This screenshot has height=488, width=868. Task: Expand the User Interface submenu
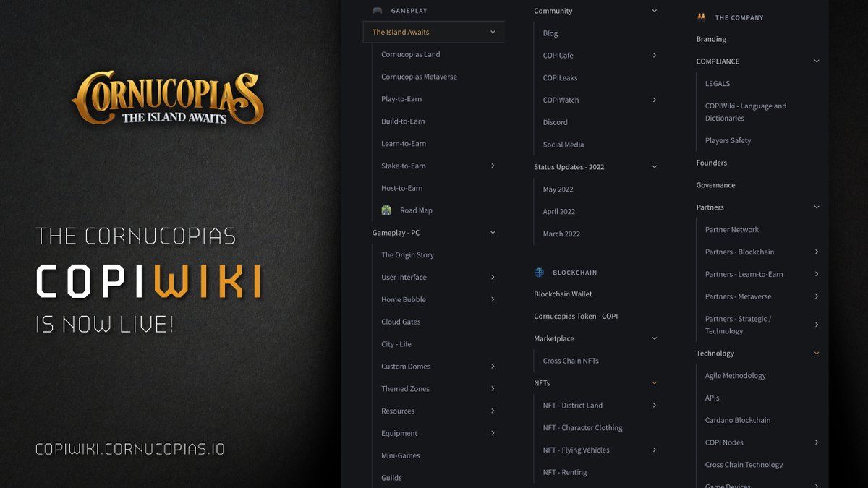[x=493, y=277]
